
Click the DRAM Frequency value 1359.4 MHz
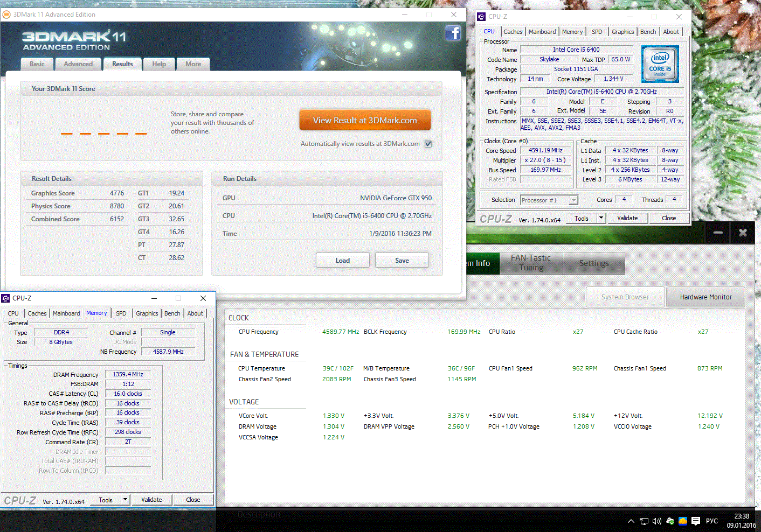click(x=128, y=374)
